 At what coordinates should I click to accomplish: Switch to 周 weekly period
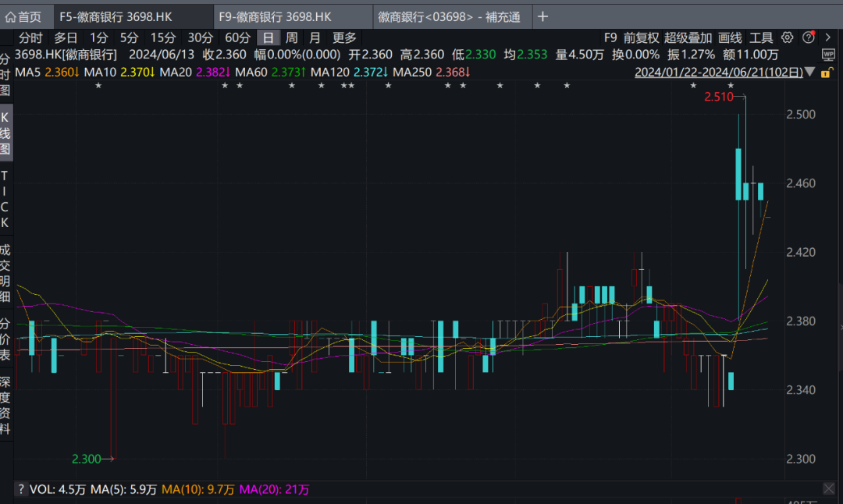291,37
